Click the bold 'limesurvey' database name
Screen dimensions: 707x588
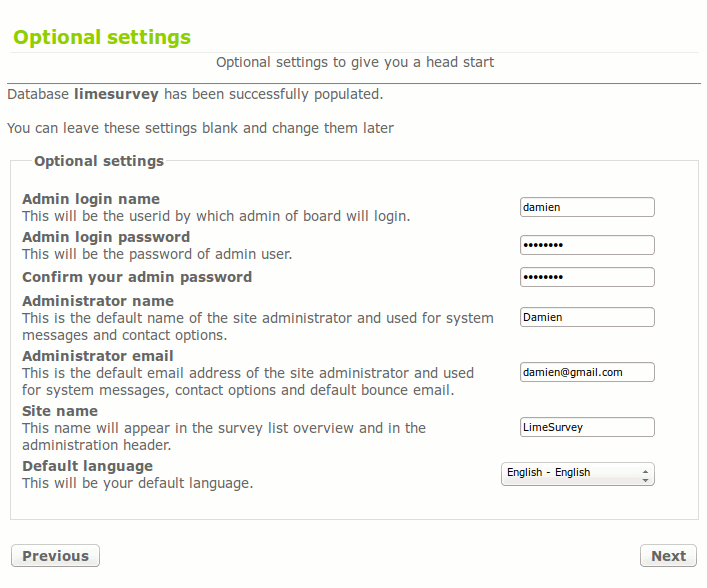[x=117, y=94]
